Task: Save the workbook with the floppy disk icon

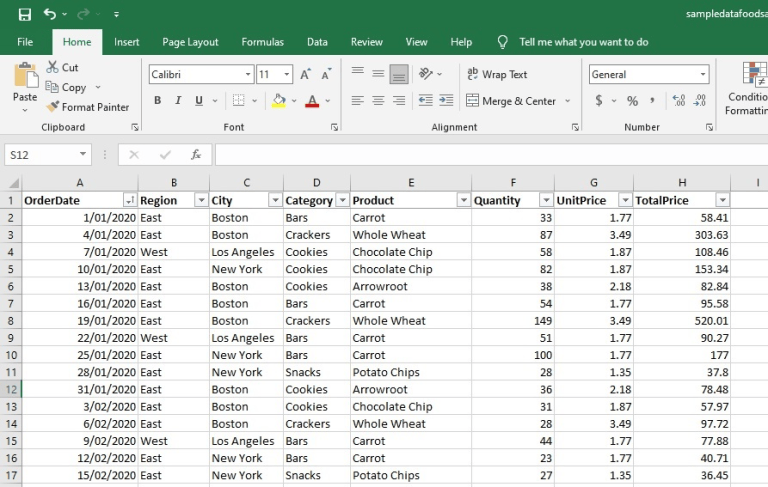Action: point(24,14)
